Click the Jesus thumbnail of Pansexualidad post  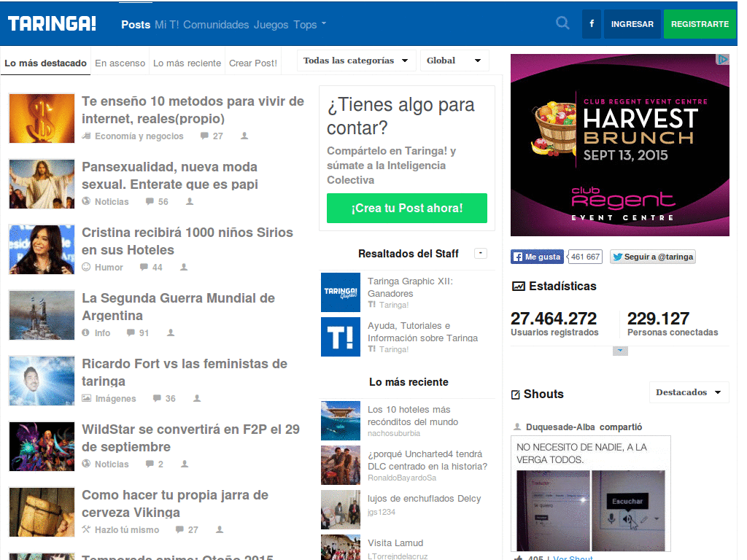pos(42,184)
